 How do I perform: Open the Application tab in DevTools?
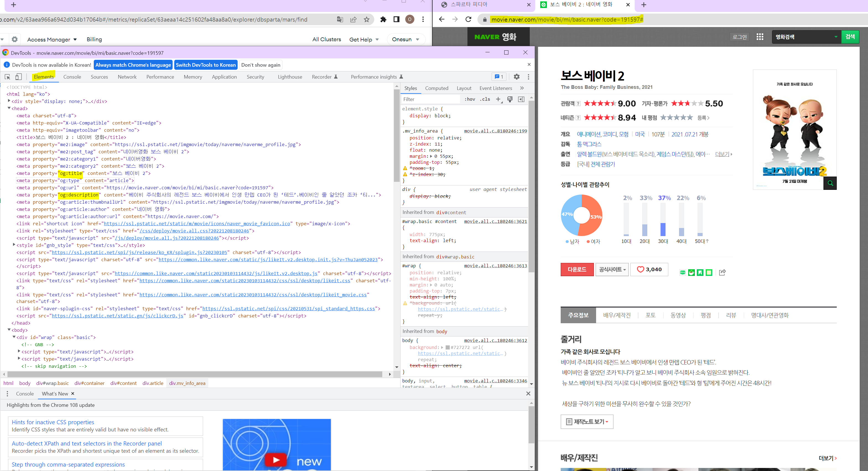224,77
